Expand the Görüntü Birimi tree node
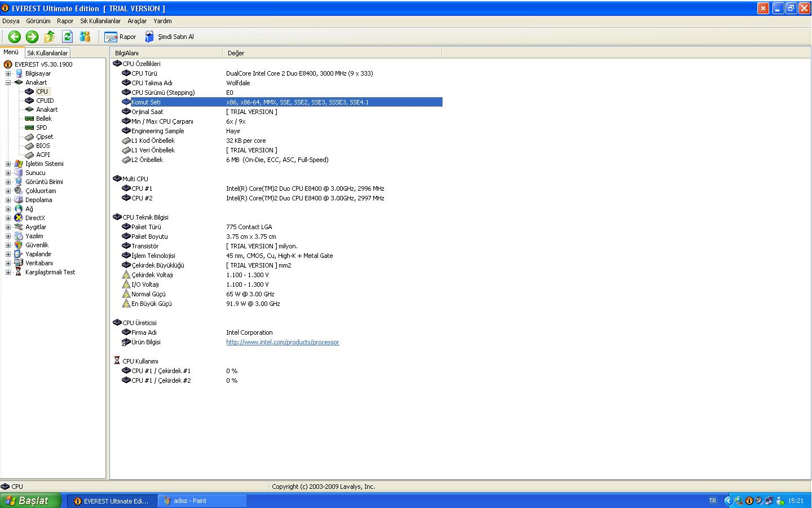Image resolution: width=812 pixels, height=508 pixels. pos(8,182)
